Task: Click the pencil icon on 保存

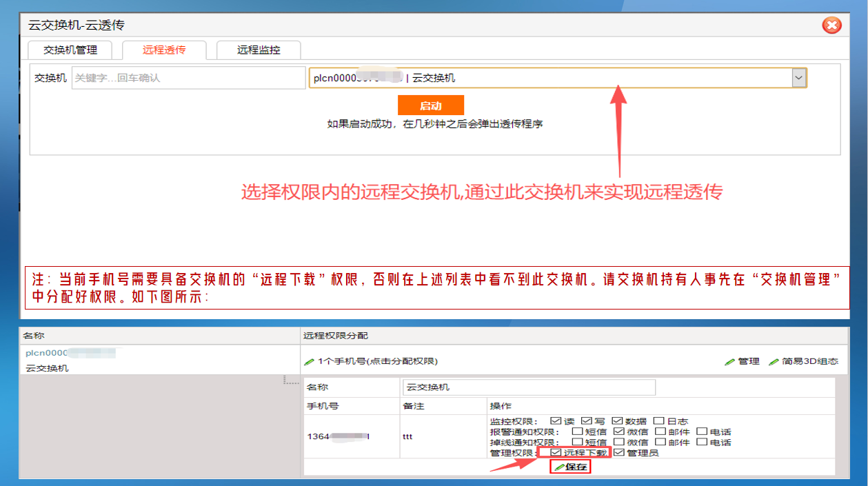Action: click(559, 467)
